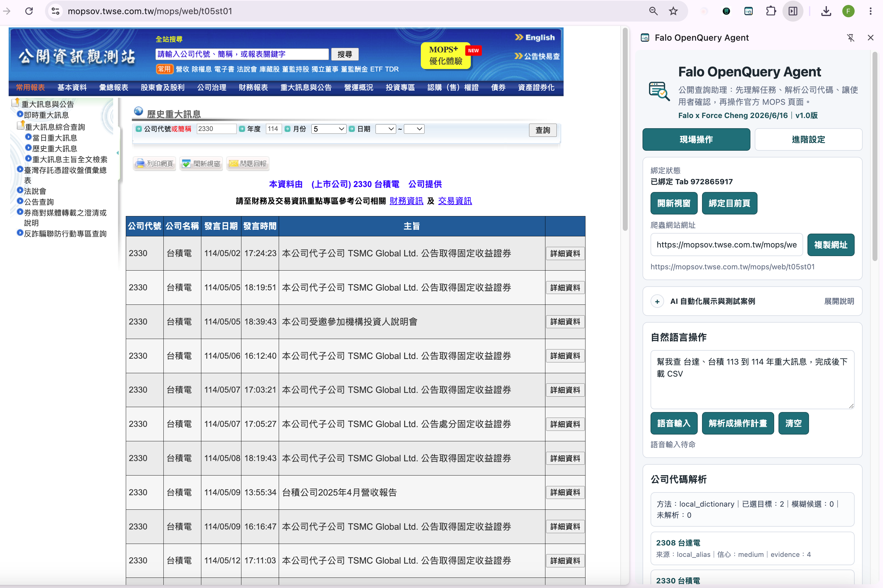Image resolution: width=883 pixels, height=588 pixels.
Task: Open the 交易資訊 link
Action: [x=455, y=201]
